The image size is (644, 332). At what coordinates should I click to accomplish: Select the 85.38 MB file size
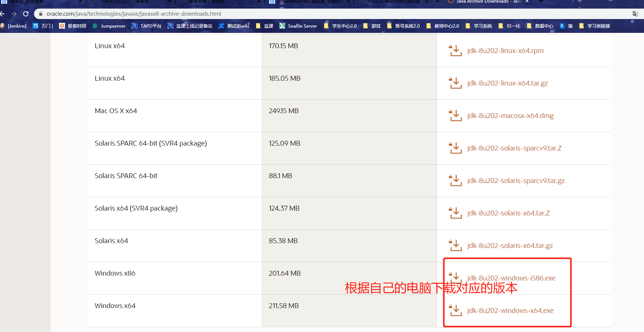(x=283, y=241)
